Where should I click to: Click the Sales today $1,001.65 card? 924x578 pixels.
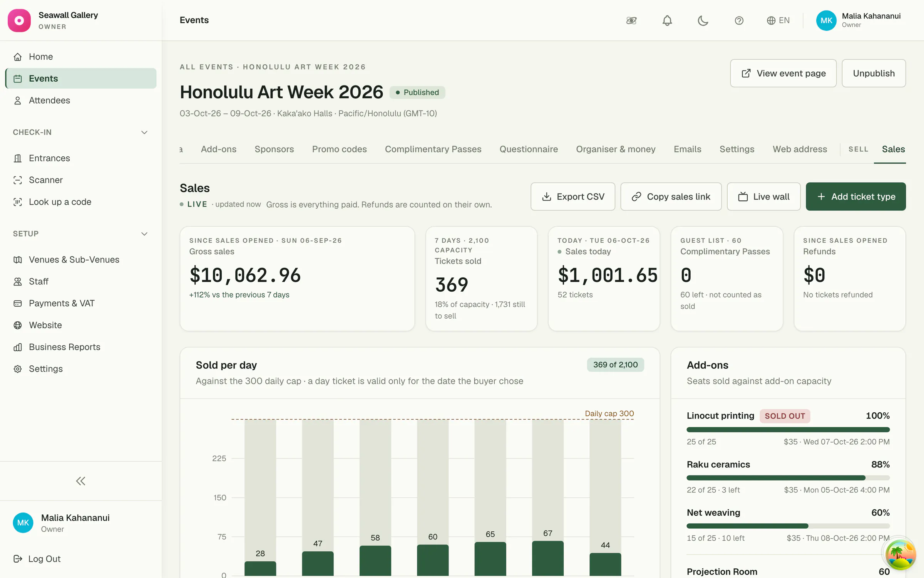pyautogui.click(x=604, y=279)
